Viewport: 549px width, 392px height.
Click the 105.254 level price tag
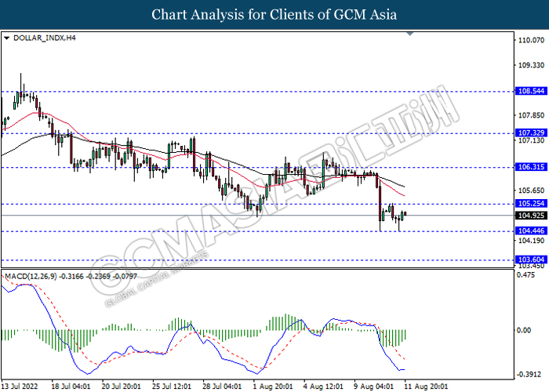pos(531,203)
